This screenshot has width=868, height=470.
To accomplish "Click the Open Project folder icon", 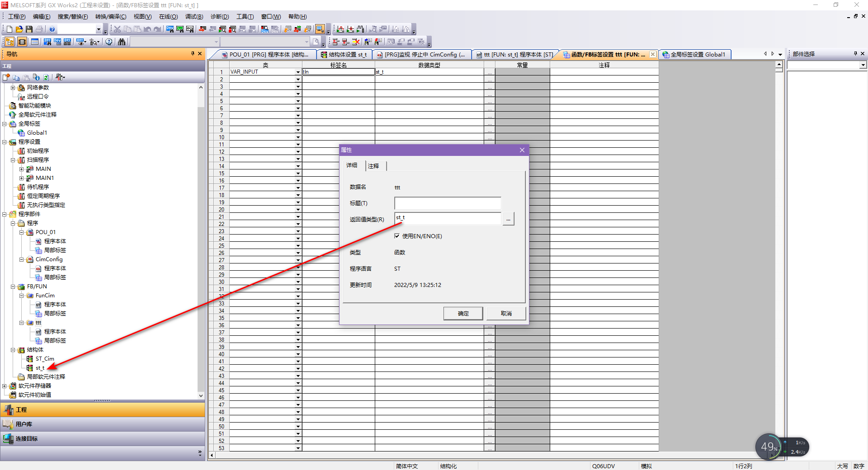I will [19, 29].
